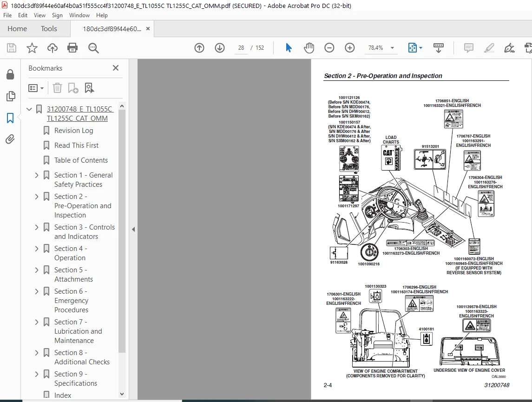Open the View menu
The image size is (532, 402).
(x=39, y=15)
